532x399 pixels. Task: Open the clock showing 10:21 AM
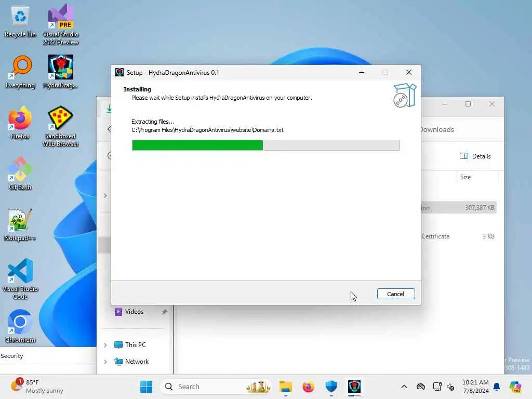pyautogui.click(x=475, y=387)
